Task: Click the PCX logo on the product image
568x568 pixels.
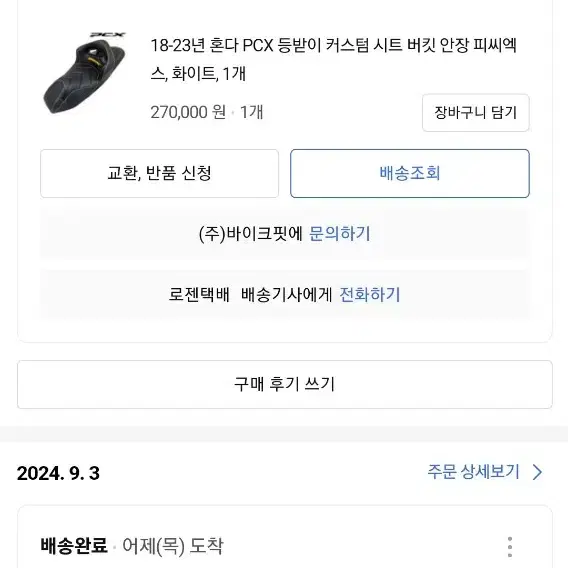Action: coord(108,35)
